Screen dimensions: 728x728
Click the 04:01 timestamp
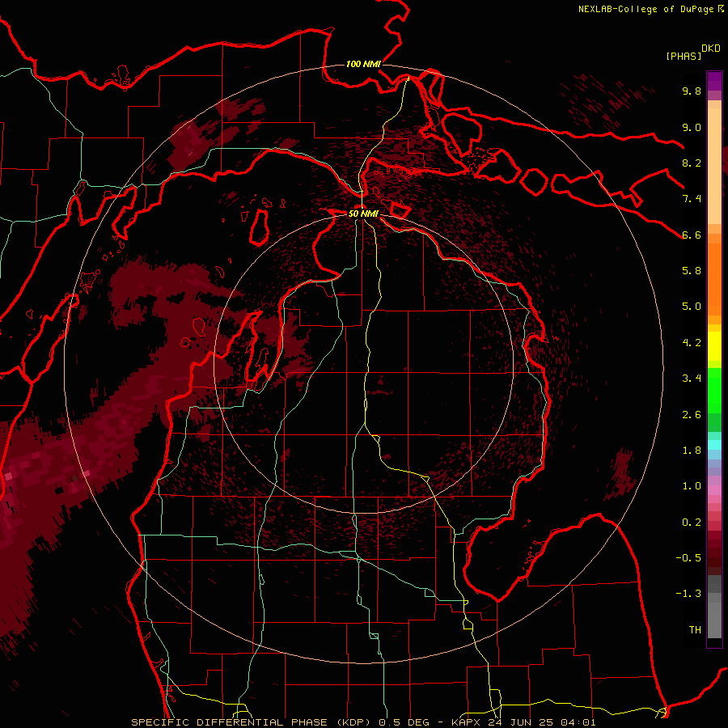[x=578, y=722]
